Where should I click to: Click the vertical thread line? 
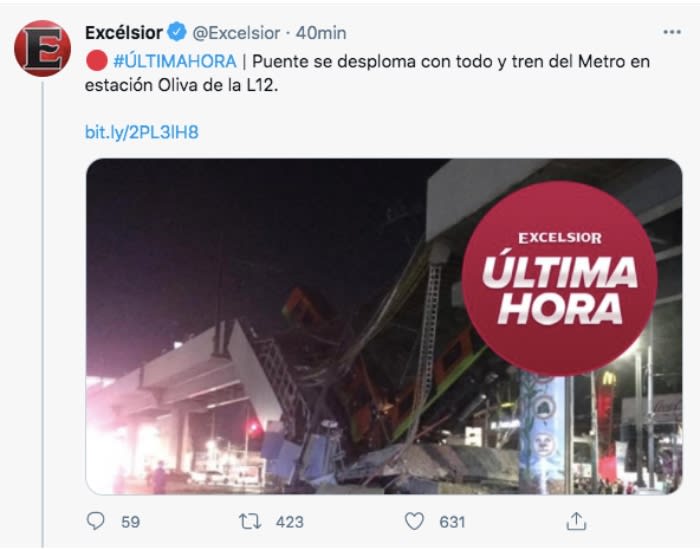(x=42, y=314)
